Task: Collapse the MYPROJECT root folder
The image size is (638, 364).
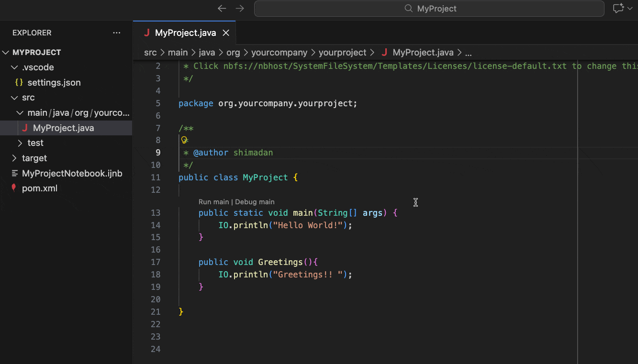Action: click(6, 53)
